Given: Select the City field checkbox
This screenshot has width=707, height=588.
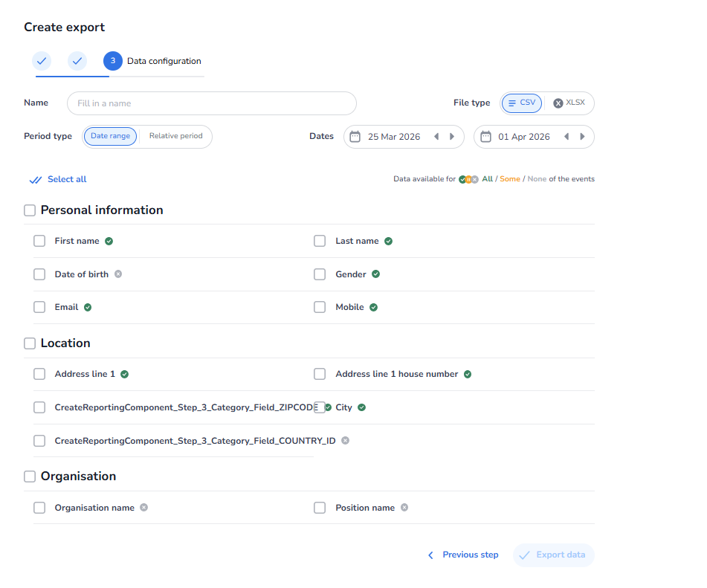Looking at the screenshot, I should tap(320, 407).
